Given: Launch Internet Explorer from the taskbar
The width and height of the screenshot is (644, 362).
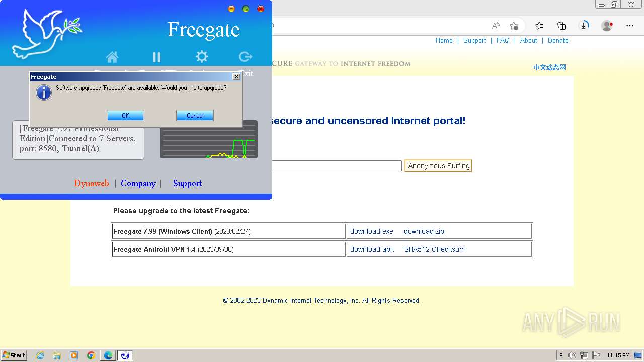Looking at the screenshot, I should 40,355.
